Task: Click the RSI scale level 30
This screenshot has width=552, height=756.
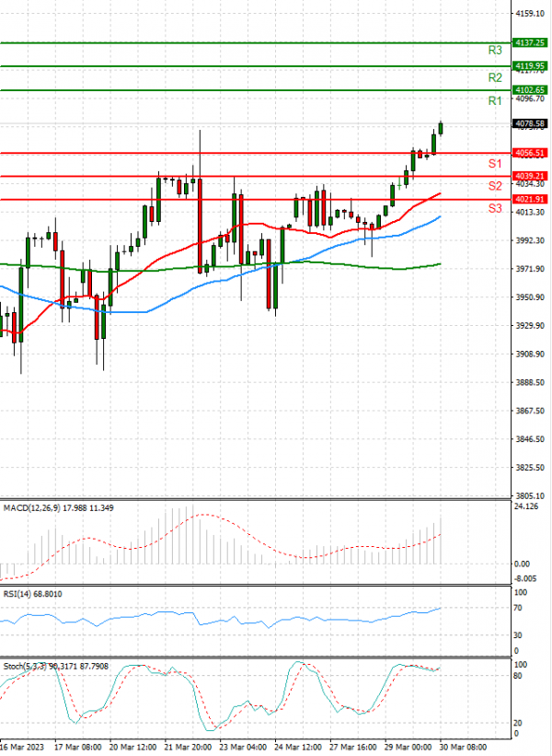Action: (518, 635)
